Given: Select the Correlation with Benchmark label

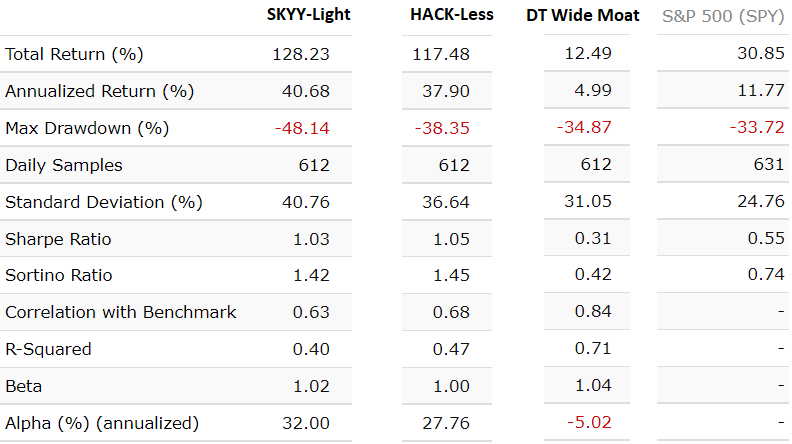Looking at the screenshot, I should coord(121,312).
